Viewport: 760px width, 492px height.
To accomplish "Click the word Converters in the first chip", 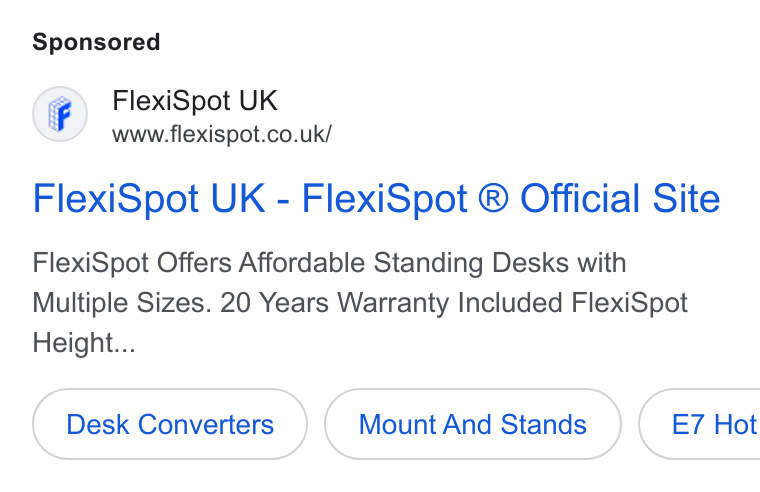I will 206,425.
